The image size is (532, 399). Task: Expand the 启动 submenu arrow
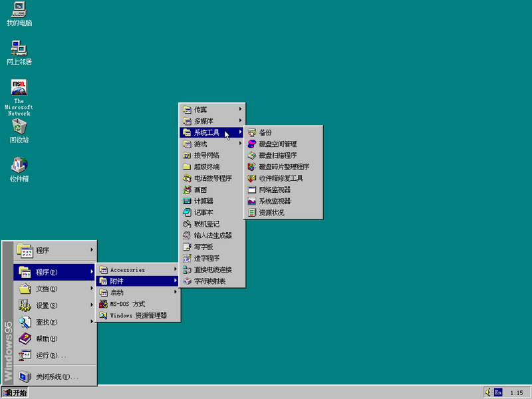(x=176, y=292)
